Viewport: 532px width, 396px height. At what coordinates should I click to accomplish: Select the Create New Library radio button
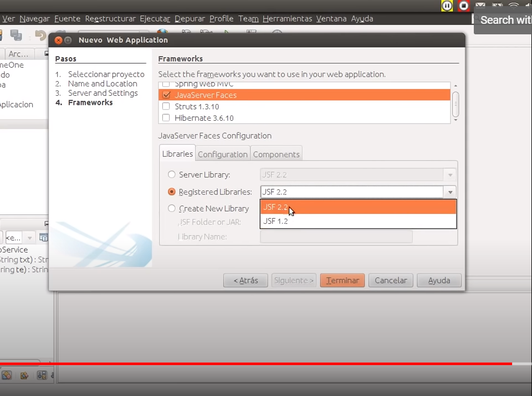click(x=172, y=208)
